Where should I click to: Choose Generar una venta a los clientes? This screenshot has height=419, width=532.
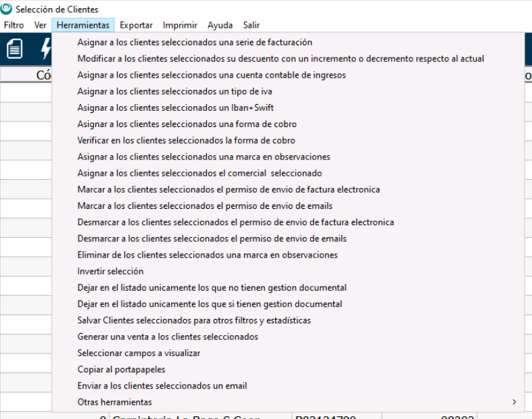(168, 337)
